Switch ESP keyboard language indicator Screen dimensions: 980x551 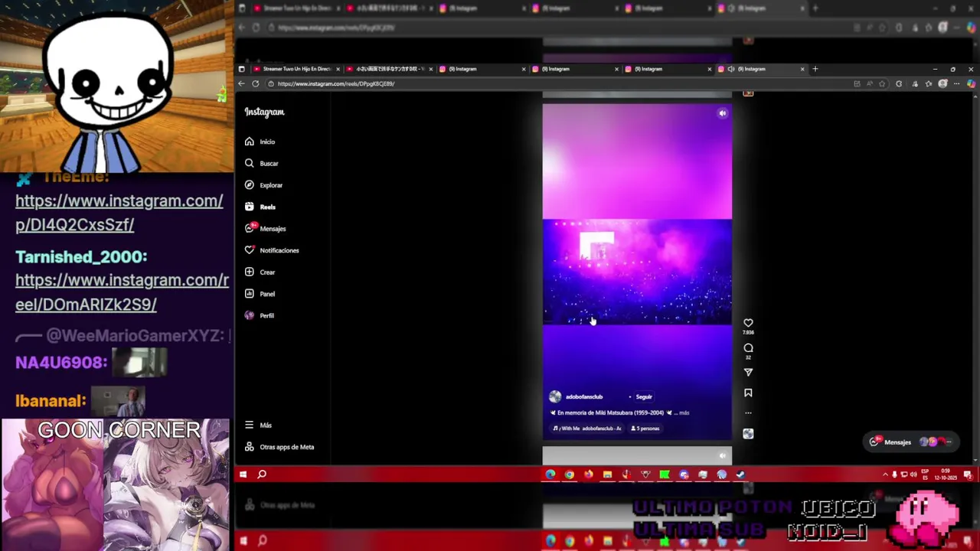(925, 474)
